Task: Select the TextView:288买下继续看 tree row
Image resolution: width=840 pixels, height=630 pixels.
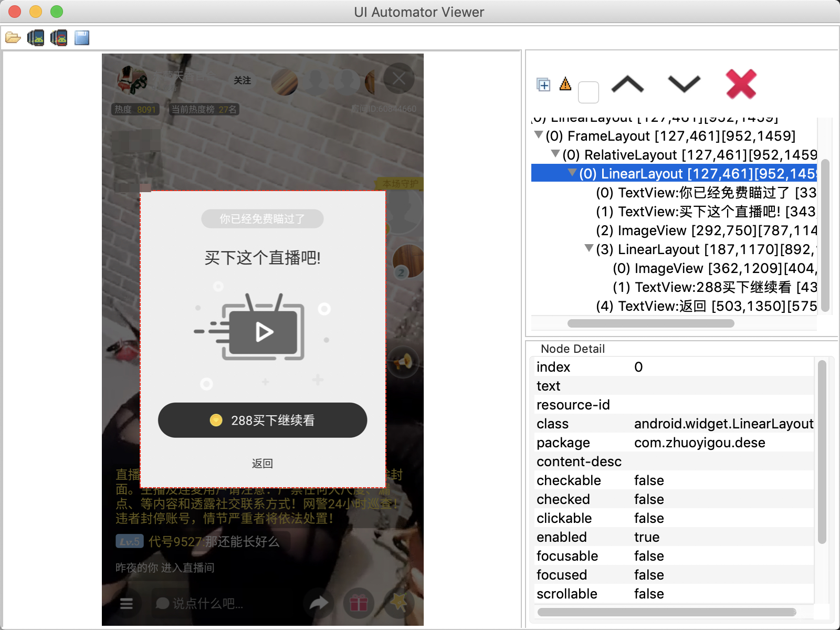Action: [715, 287]
